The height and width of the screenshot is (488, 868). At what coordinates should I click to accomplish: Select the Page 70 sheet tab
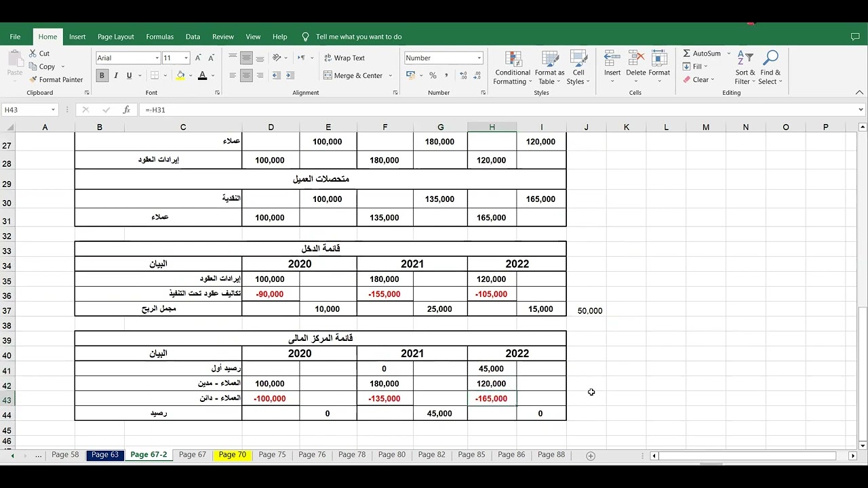click(x=232, y=455)
